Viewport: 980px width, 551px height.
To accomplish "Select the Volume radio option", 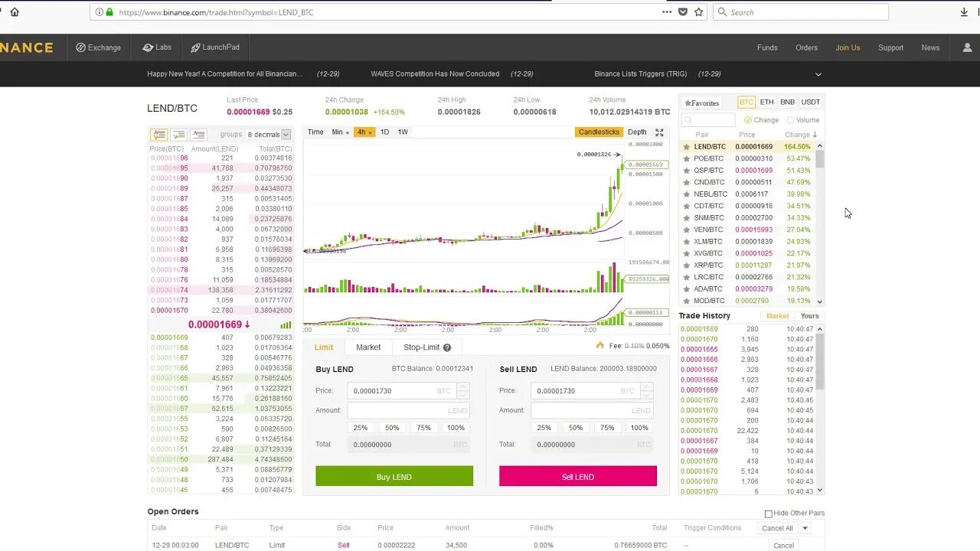I will point(790,120).
